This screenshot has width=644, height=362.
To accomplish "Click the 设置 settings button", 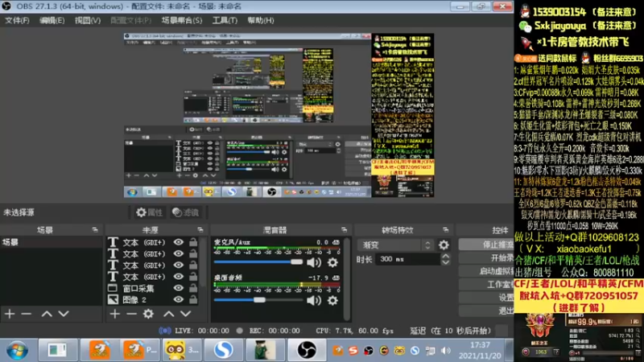I will pos(486,297).
